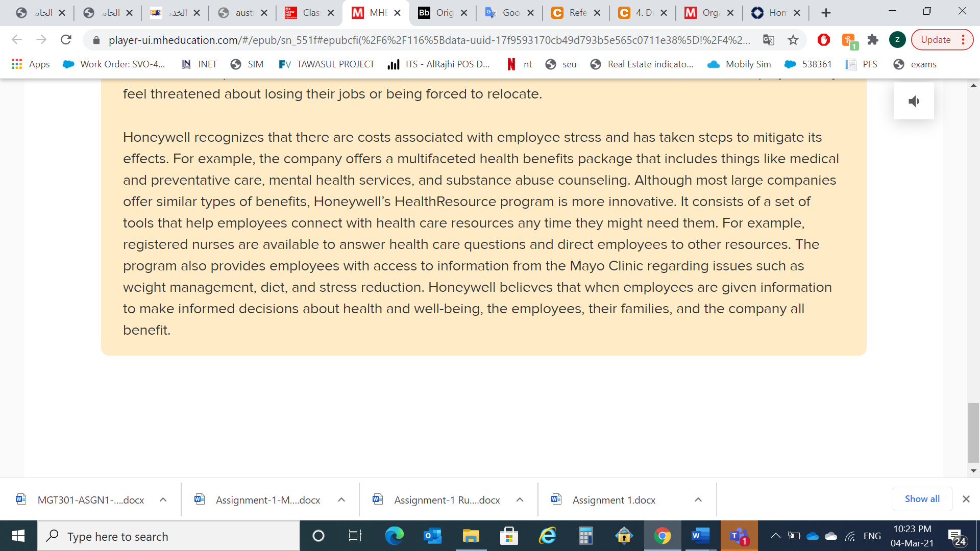Image resolution: width=980 pixels, height=551 pixels.
Task: Open Google Translate icon in address bar
Action: [769, 40]
